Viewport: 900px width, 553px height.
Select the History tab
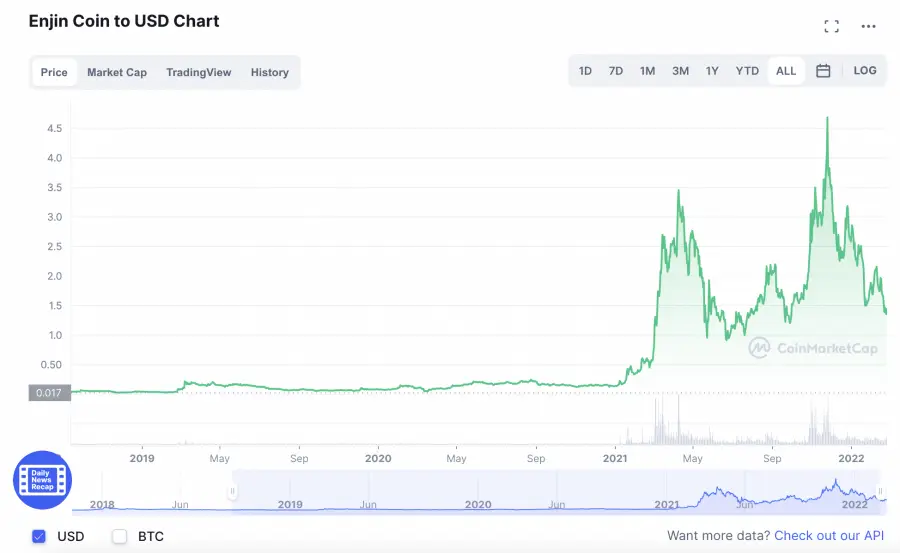click(x=270, y=72)
